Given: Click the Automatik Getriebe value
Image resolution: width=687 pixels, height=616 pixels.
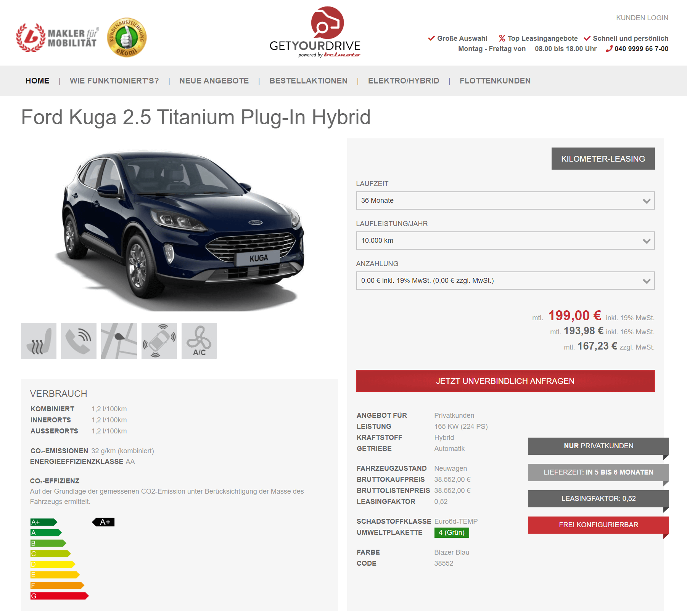Looking at the screenshot, I should click(x=449, y=449).
